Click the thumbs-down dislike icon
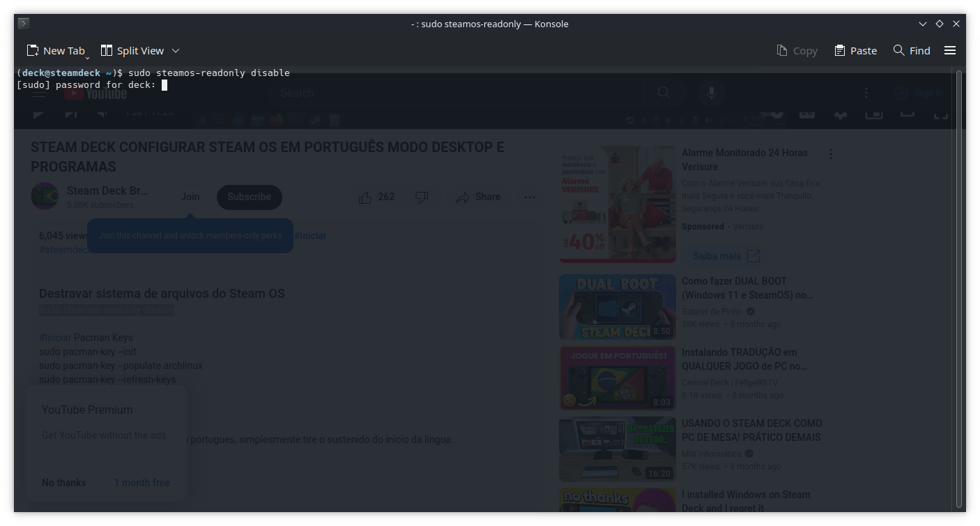 pos(422,197)
